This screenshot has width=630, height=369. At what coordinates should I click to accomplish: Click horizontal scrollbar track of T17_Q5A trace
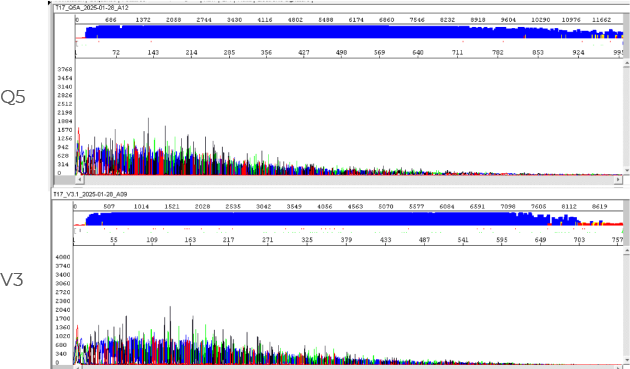coord(349,180)
